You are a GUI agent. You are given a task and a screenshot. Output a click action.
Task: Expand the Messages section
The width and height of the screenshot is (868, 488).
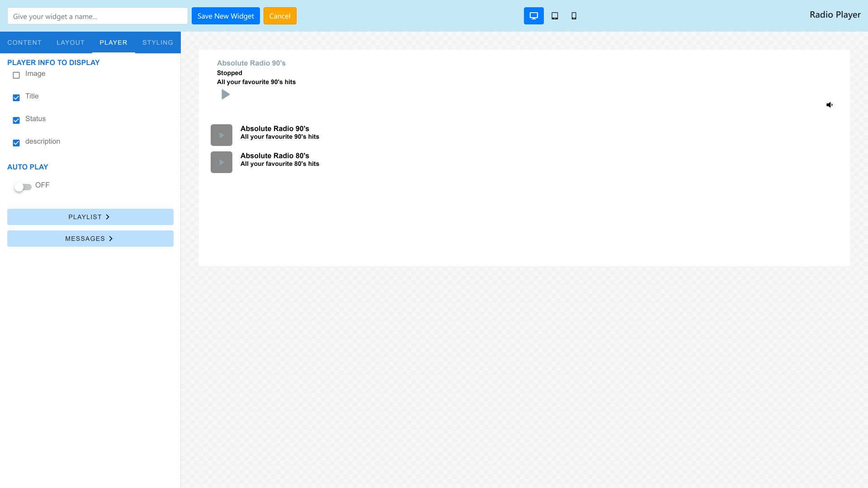[x=90, y=239]
